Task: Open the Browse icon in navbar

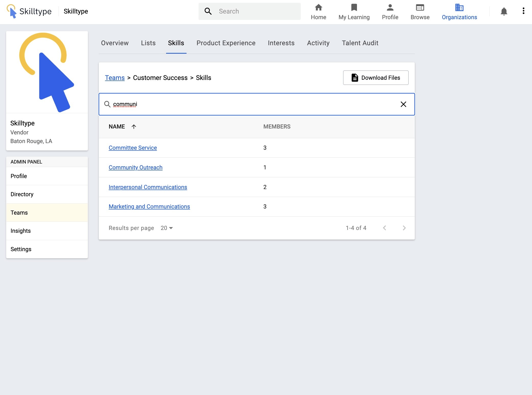Action: [420, 7]
